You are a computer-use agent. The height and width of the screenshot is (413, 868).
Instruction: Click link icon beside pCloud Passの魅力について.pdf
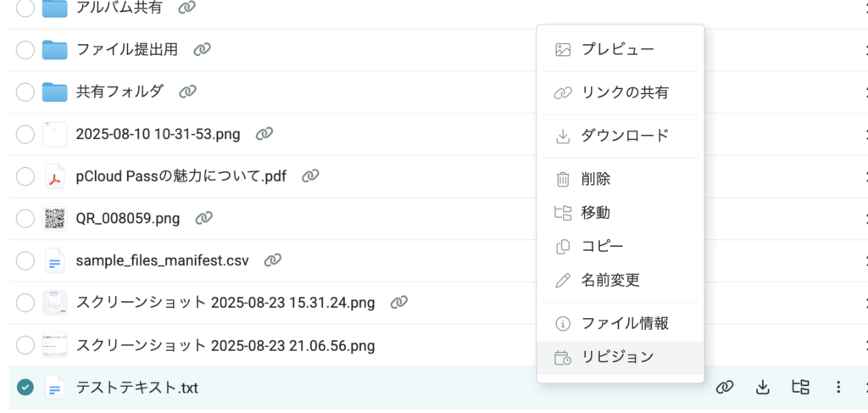[311, 176]
